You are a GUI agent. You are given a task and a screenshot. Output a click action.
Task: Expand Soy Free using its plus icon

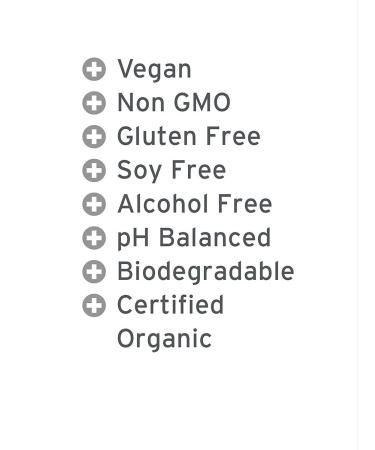(94, 170)
